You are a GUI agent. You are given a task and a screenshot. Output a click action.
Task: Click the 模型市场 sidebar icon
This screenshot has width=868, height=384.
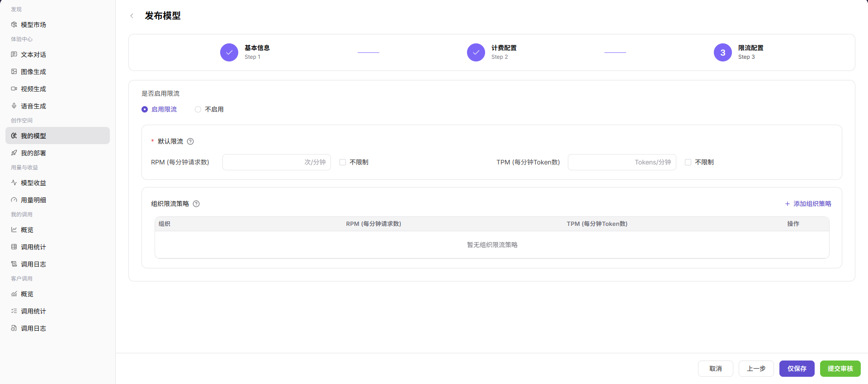pyautogui.click(x=14, y=24)
